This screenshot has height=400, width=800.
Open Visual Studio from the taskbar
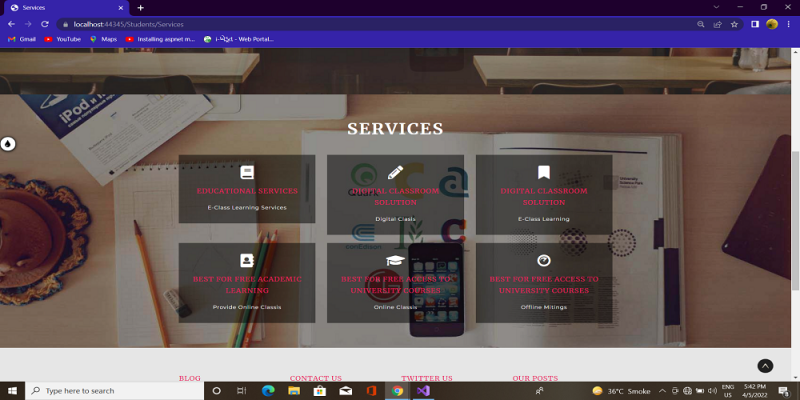[423, 391]
